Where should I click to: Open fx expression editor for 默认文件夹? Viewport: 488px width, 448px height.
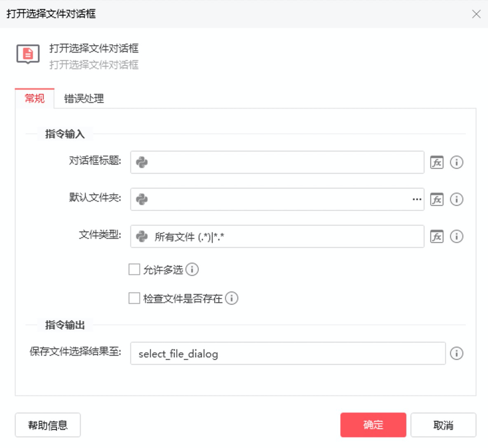tap(436, 199)
